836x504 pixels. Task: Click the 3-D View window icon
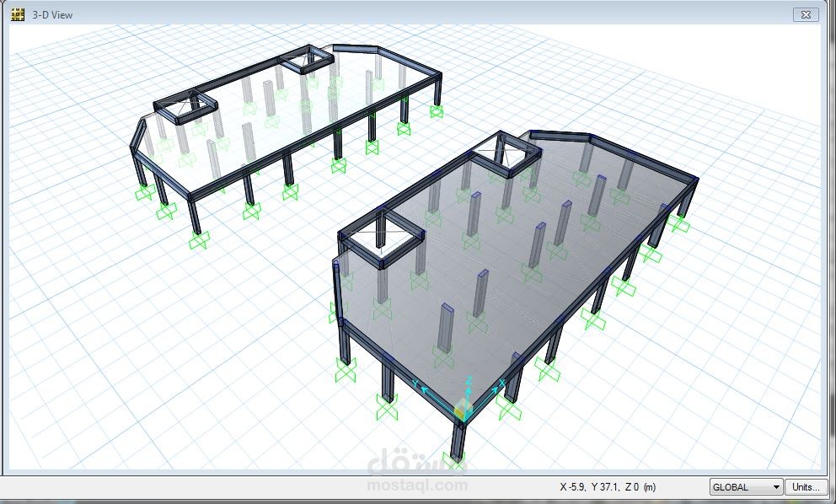[18, 14]
